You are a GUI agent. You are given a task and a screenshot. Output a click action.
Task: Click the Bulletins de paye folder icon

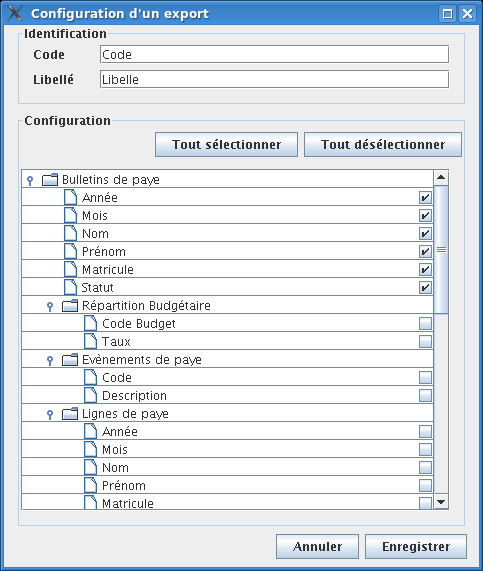(x=50, y=180)
